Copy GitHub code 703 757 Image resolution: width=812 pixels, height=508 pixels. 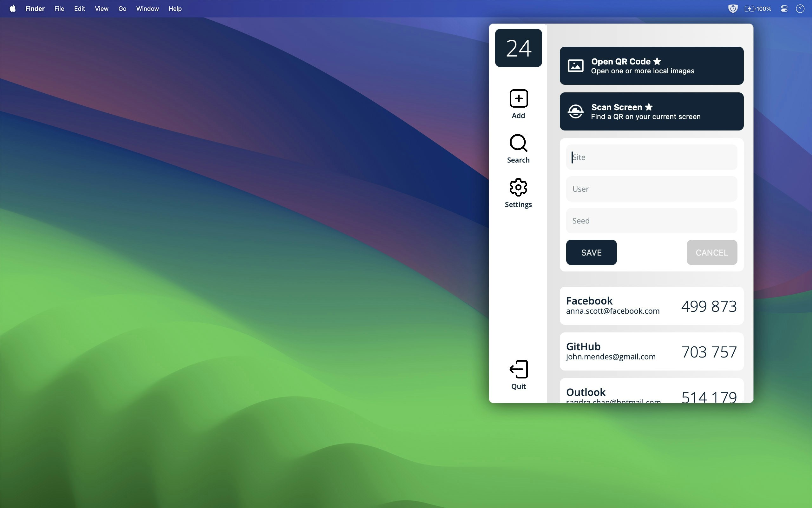[709, 351]
